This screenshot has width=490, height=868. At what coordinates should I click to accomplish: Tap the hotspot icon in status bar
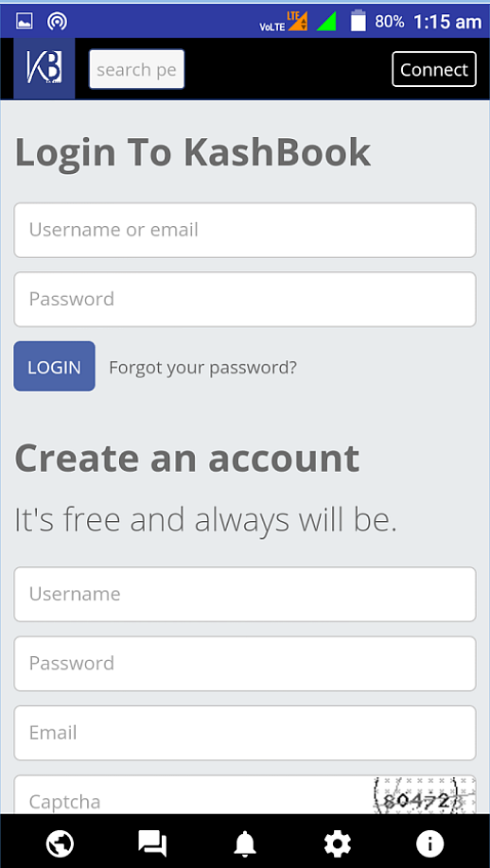57,21
